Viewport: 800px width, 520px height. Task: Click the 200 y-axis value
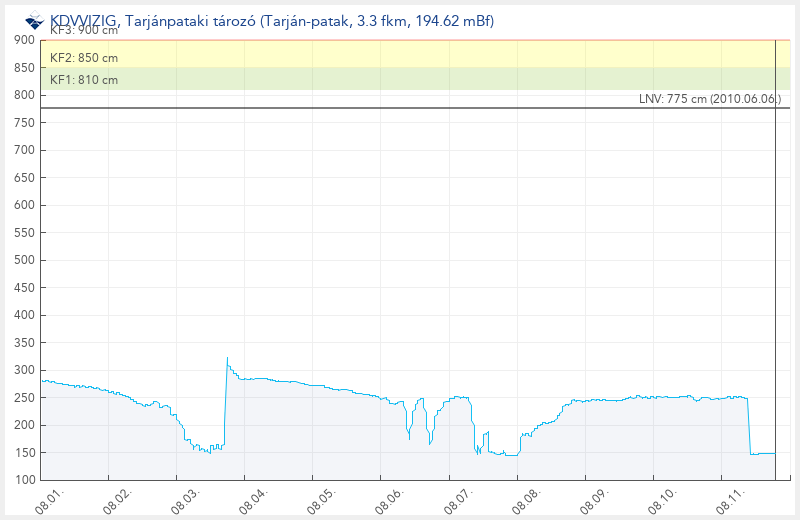(24, 425)
